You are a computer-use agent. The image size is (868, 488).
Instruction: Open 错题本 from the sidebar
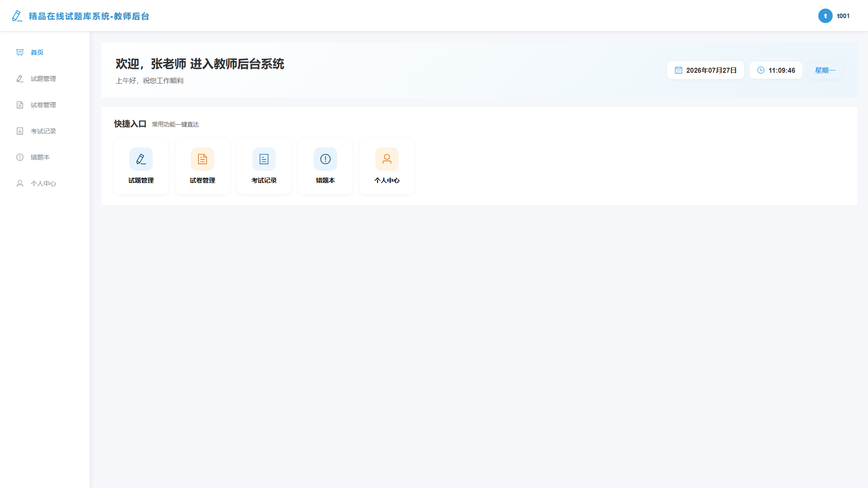coord(45,157)
